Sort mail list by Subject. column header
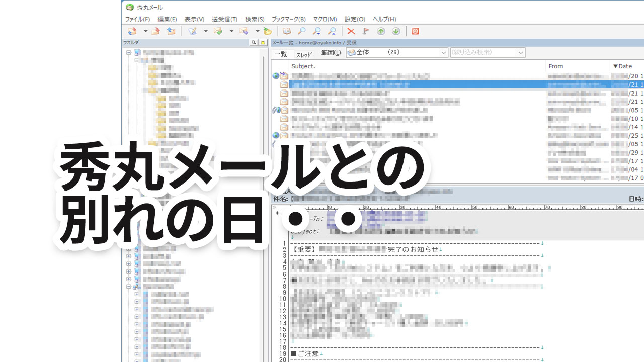 point(417,66)
